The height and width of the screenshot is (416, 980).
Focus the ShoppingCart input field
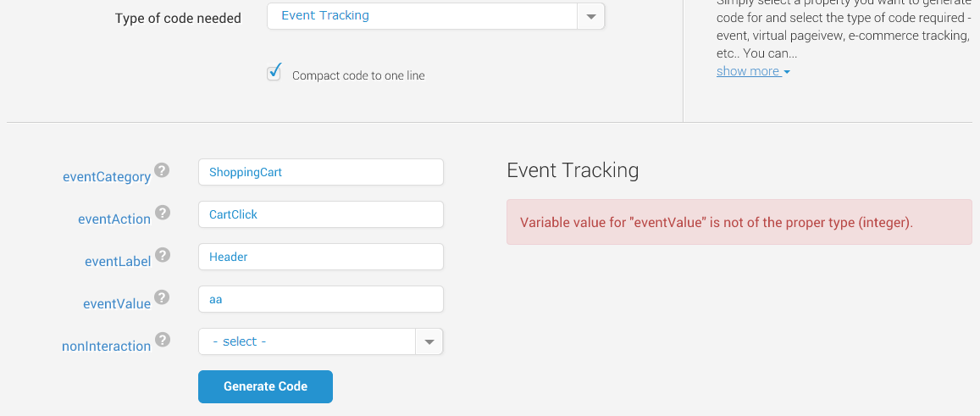pos(321,172)
